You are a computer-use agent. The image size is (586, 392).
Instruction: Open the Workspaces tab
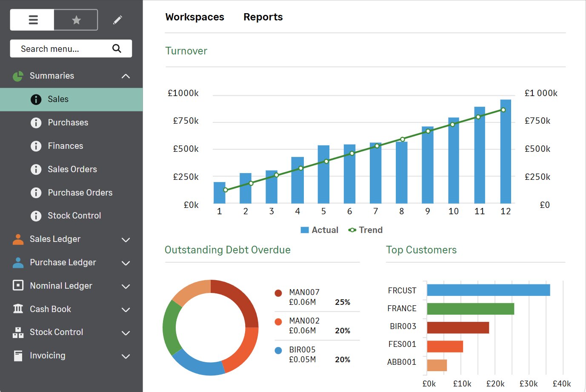pyautogui.click(x=194, y=17)
